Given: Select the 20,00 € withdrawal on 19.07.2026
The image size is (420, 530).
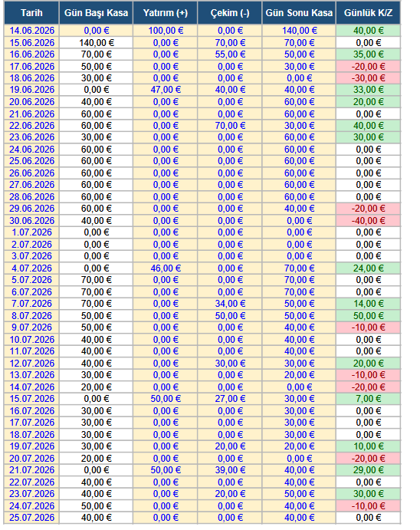Looking at the screenshot, I should 230,446.
